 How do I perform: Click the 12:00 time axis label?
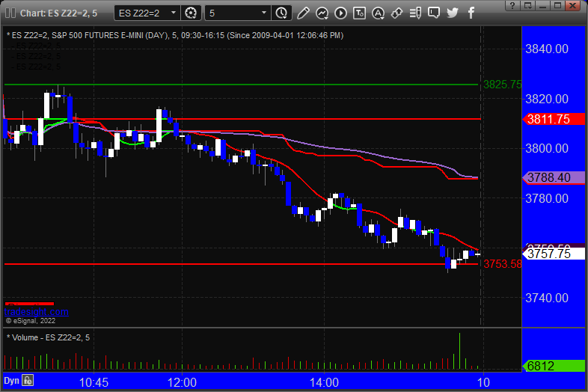pyautogui.click(x=182, y=382)
